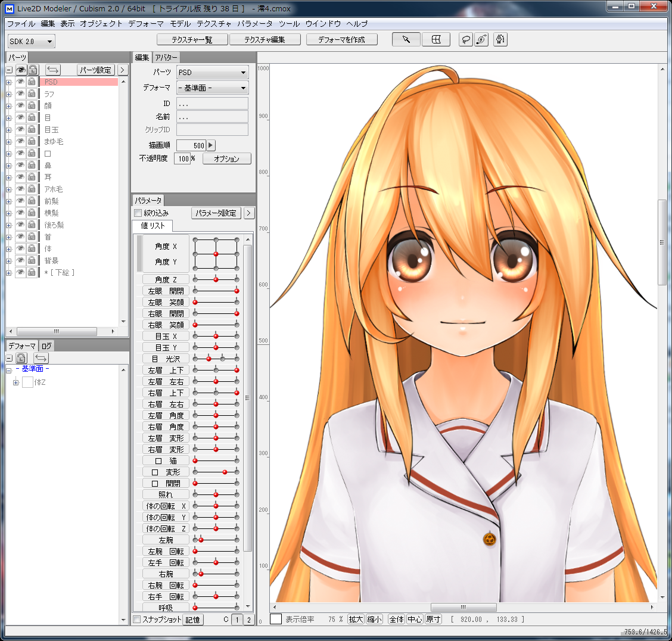Expand the 体Z deformer node
This screenshot has height=641, width=672.
pos(16,382)
